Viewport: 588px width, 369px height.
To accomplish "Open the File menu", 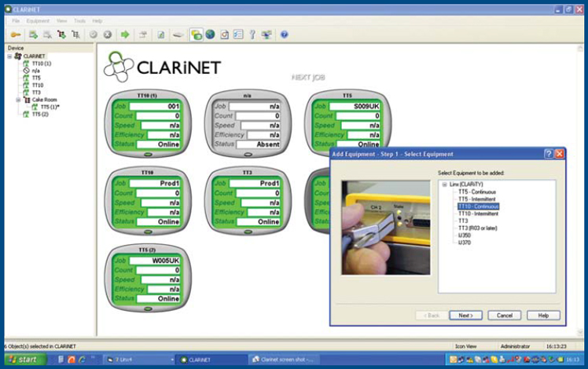I will click(16, 21).
